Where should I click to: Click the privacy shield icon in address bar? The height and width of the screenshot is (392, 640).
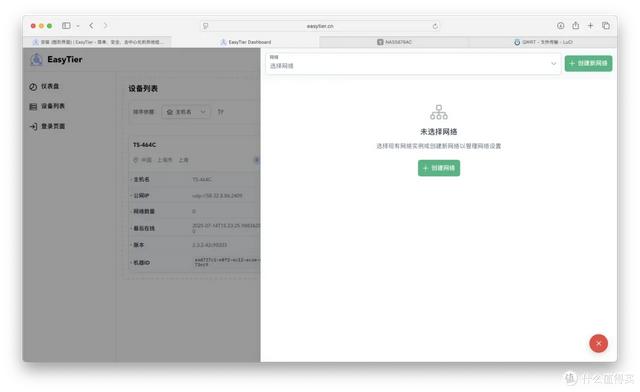(x=206, y=26)
